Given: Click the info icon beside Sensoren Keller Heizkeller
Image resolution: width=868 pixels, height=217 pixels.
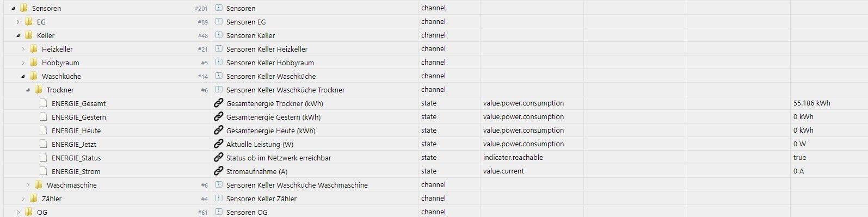Looking at the screenshot, I should coord(219,48).
